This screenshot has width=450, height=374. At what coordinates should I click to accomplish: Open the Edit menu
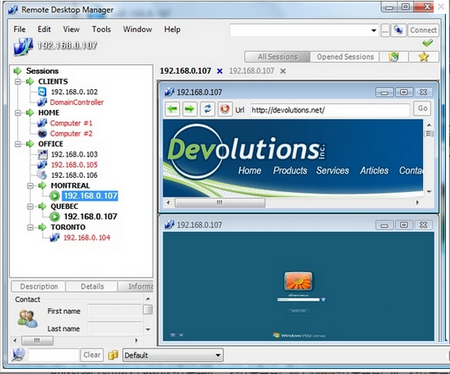click(x=44, y=29)
